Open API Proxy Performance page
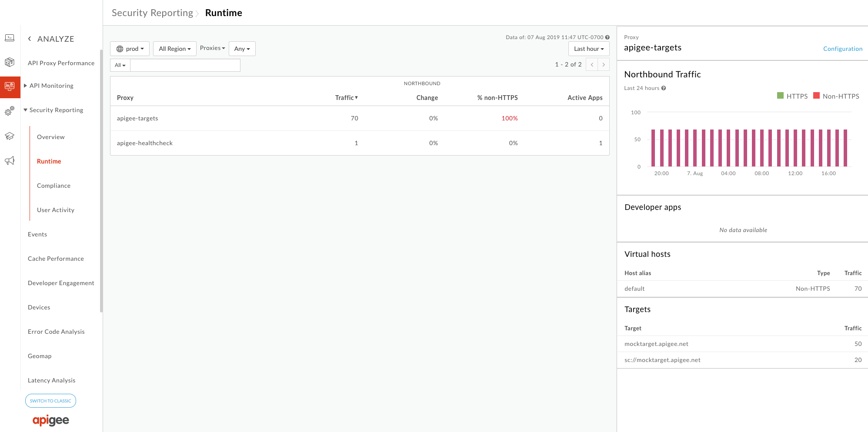Image resolution: width=868 pixels, height=432 pixels. pos(61,63)
